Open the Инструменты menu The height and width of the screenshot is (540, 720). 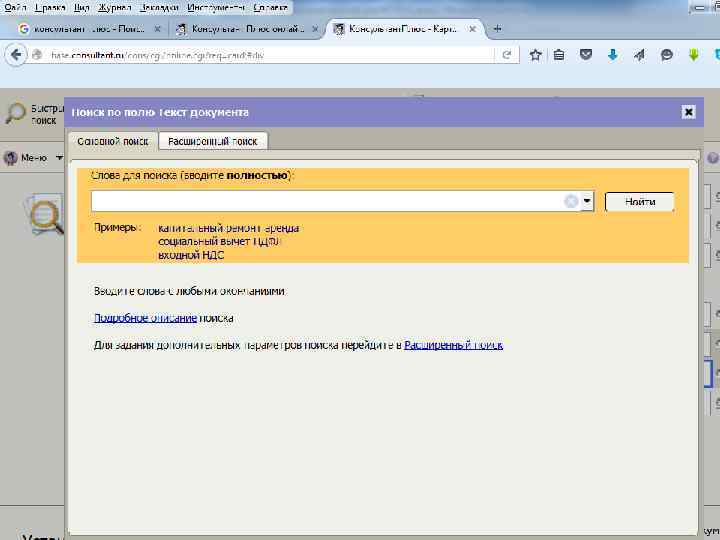[215, 7]
